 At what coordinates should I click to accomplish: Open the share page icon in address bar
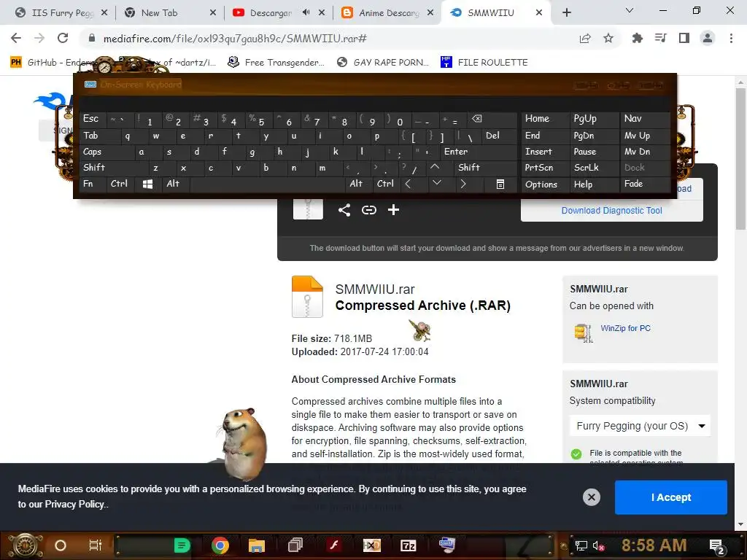(x=585, y=38)
